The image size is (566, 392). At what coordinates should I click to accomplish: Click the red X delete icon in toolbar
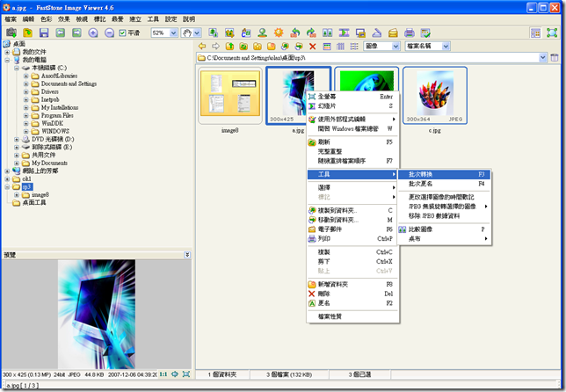click(x=313, y=47)
